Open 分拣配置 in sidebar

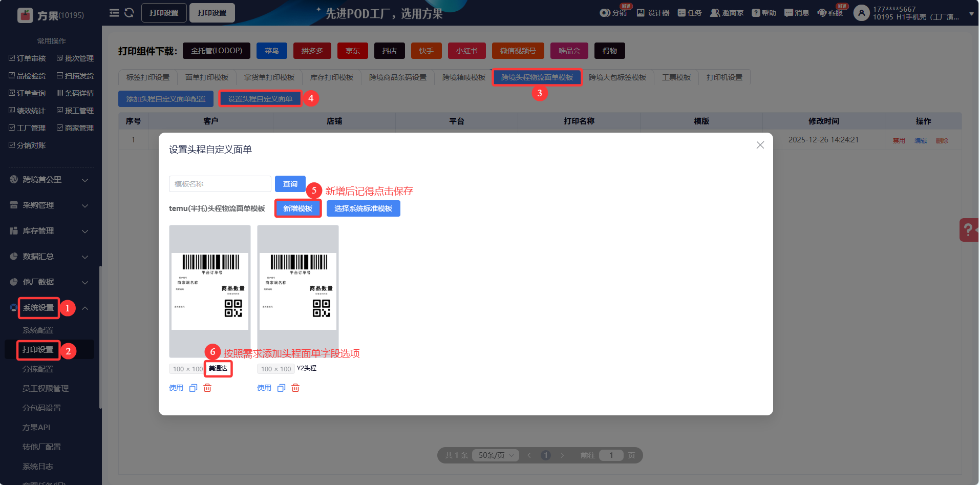point(38,369)
